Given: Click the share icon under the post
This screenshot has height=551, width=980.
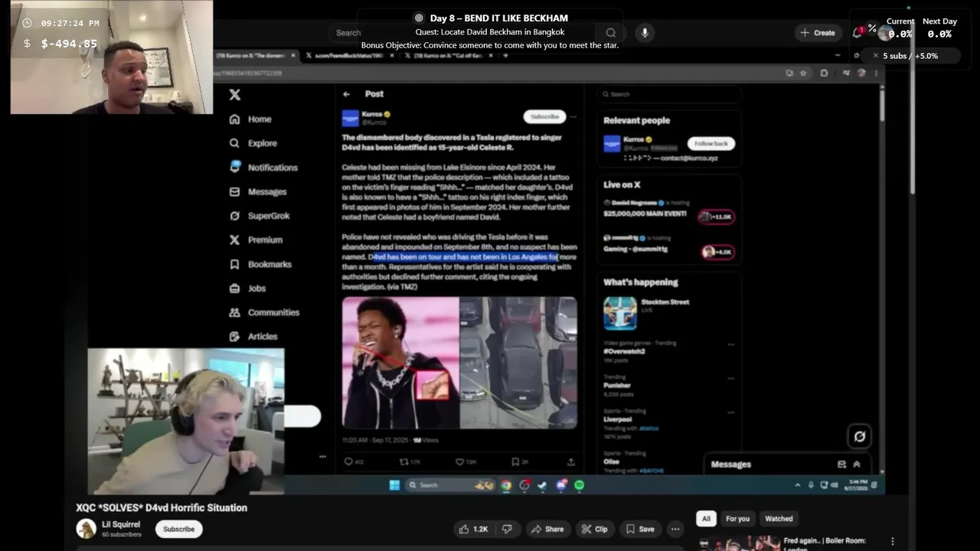Looking at the screenshot, I should (x=570, y=462).
